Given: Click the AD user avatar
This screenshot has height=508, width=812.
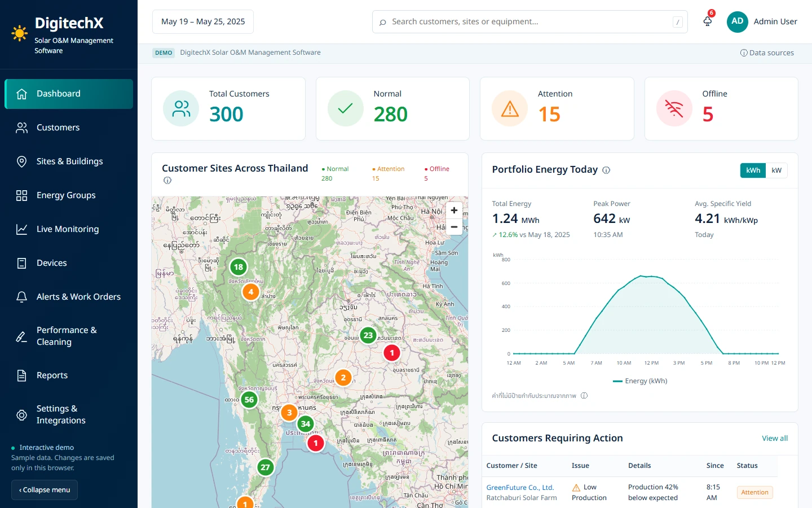Looking at the screenshot, I should (737, 21).
